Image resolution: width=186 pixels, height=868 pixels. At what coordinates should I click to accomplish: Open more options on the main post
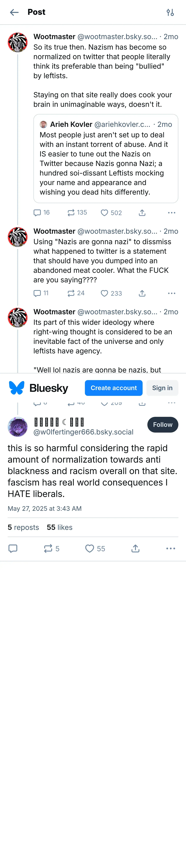pos(170,549)
